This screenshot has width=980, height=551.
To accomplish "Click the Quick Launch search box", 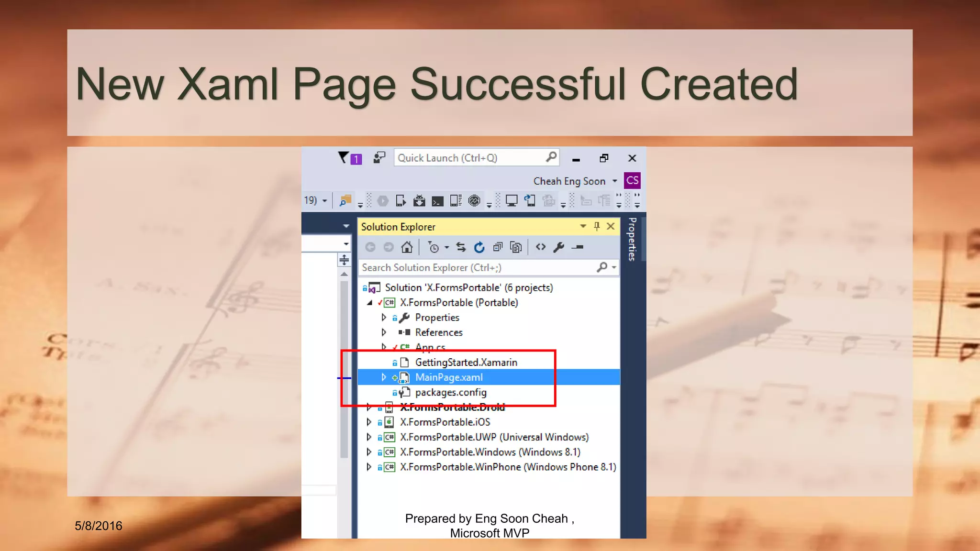I will (x=476, y=158).
